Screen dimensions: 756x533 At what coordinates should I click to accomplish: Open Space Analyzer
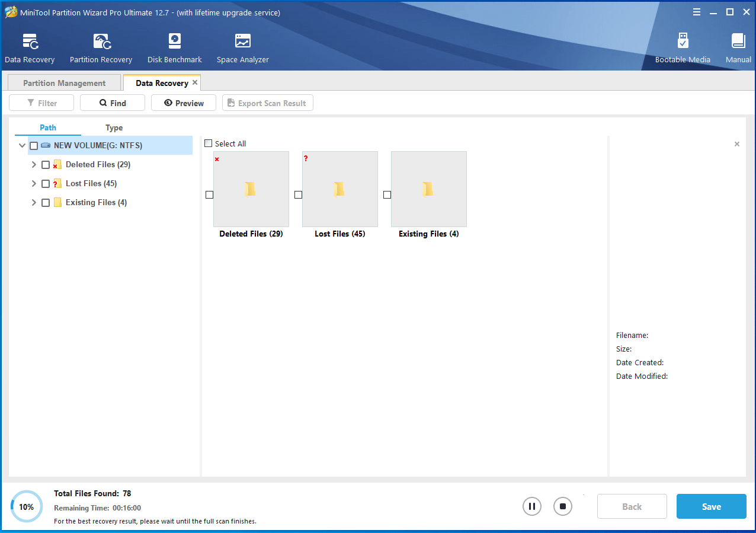[x=243, y=42]
